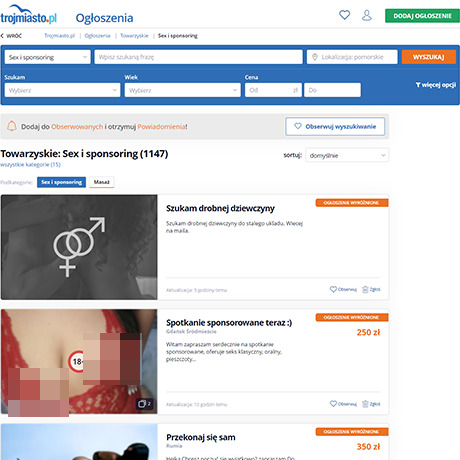Open the 'Sex i sponsoring' category dropdown

[x=48, y=57]
